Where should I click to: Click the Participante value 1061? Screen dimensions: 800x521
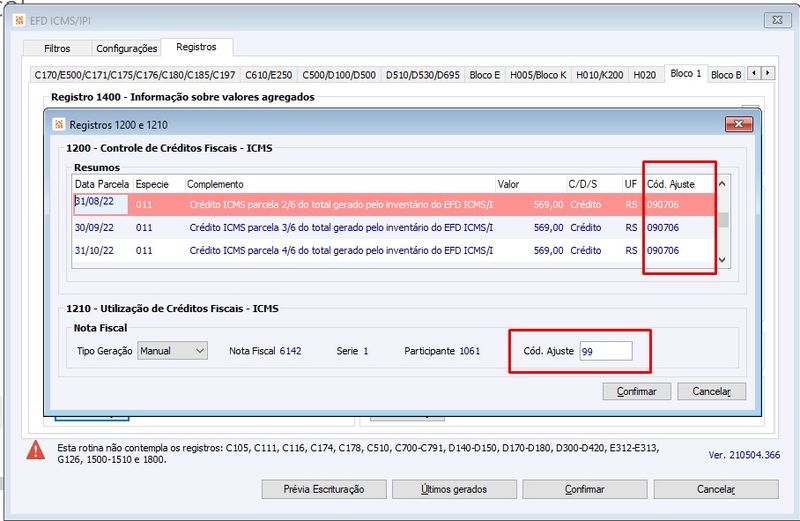(x=469, y=351)
